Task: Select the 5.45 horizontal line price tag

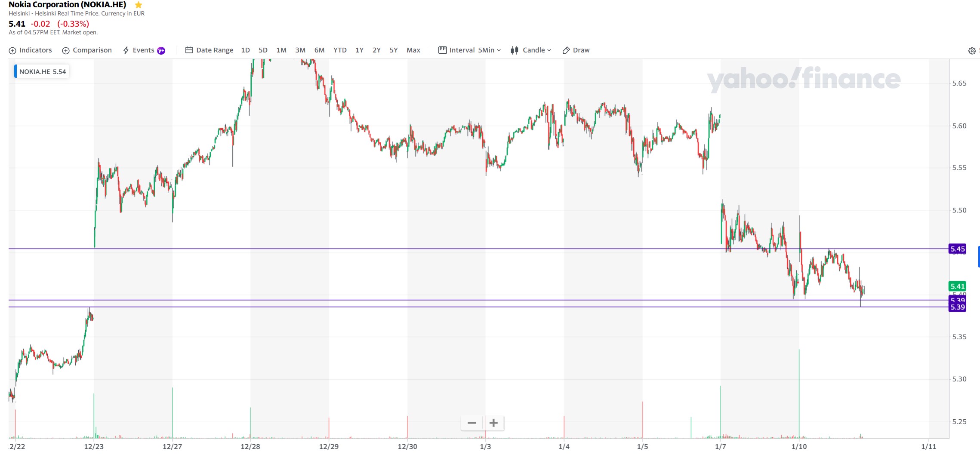Action: (958, 249)
